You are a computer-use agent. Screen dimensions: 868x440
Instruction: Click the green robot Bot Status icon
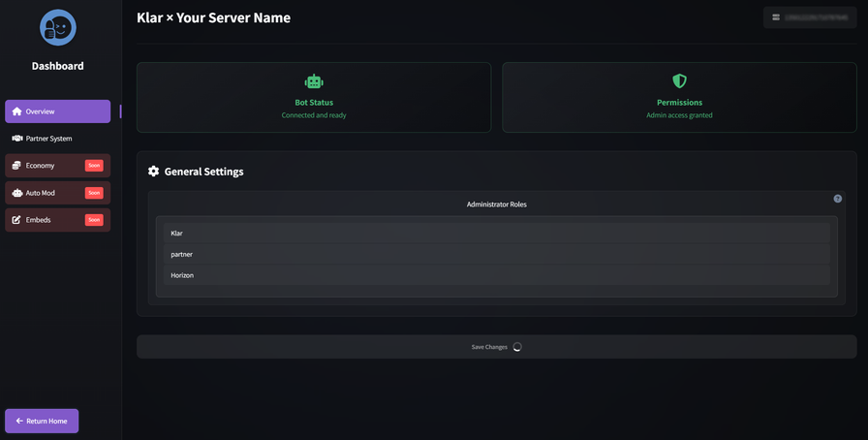tap(314, 81)
